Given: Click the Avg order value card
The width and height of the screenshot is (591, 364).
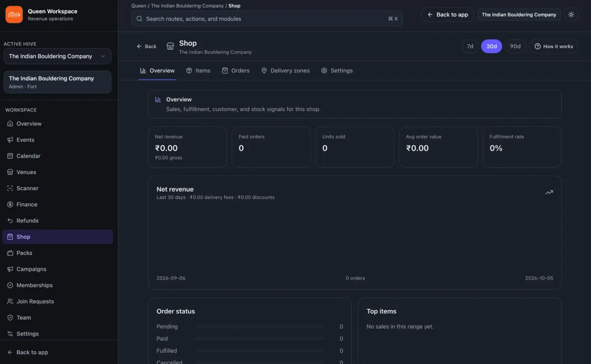Looking at the screenshot, I should pos(439,147).
